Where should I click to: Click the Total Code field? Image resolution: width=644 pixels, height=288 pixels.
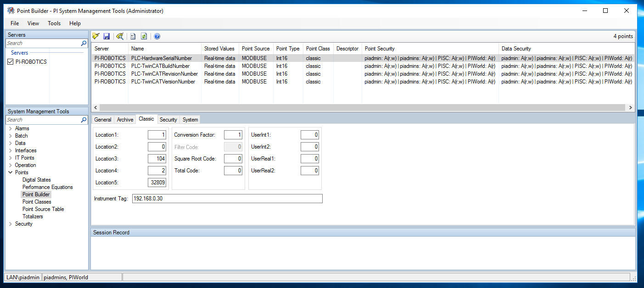point(233,171)
